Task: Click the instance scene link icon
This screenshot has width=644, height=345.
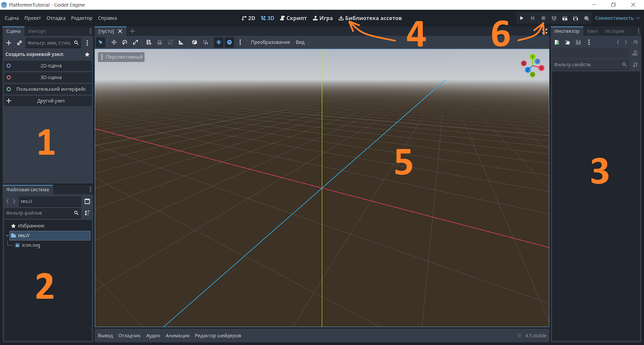Action: pyautogui.click(x=19, y=43)
